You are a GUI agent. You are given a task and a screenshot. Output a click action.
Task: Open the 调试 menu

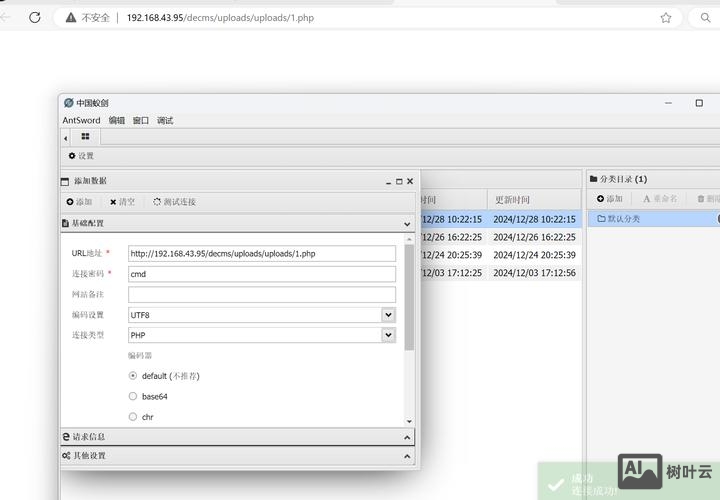point(165,120)
